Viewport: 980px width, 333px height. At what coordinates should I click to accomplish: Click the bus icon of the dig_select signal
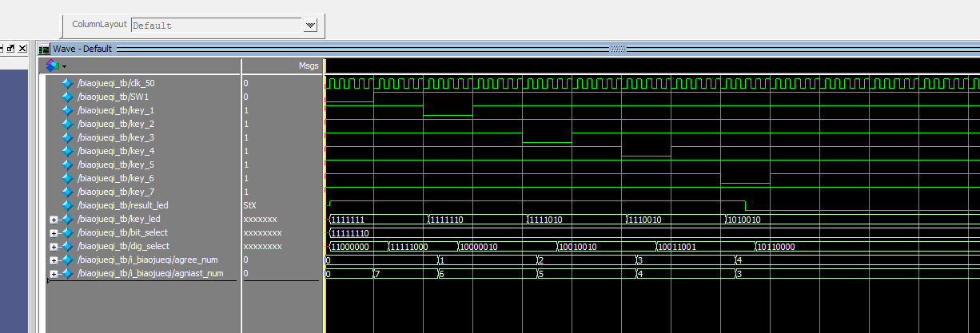coord(67,246)
